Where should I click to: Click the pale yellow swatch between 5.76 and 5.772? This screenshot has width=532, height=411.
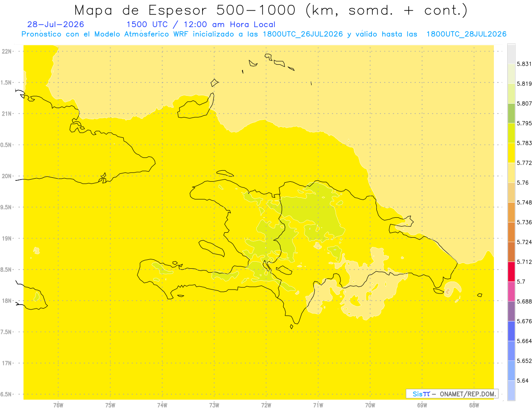coord(511,172)
